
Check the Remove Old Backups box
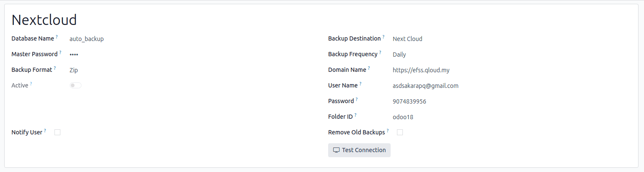(400, 132)
